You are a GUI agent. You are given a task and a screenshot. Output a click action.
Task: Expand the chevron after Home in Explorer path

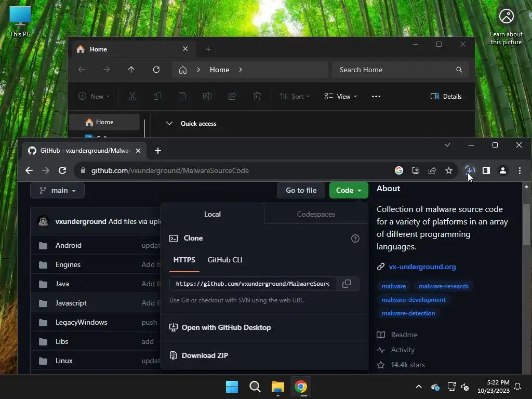(x=241, y=70)
